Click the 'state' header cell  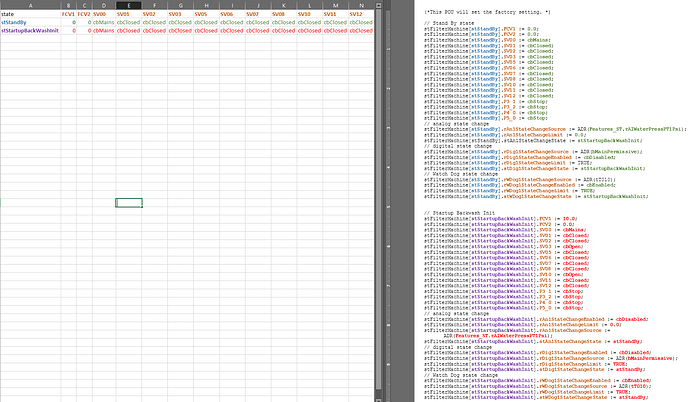30,14
